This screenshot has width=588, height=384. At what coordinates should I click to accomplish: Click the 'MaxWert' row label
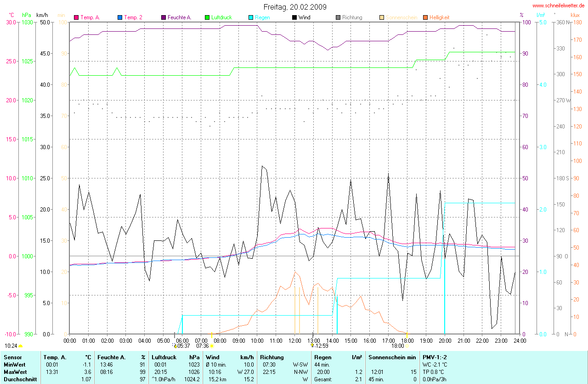(x=15, y=372)
